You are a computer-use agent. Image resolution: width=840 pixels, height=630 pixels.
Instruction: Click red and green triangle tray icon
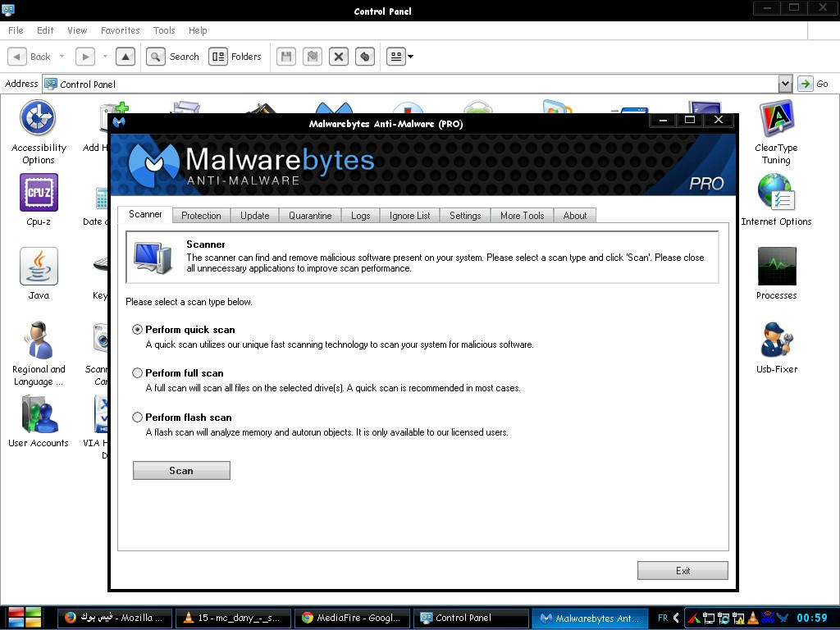click(x=694, y=618)
